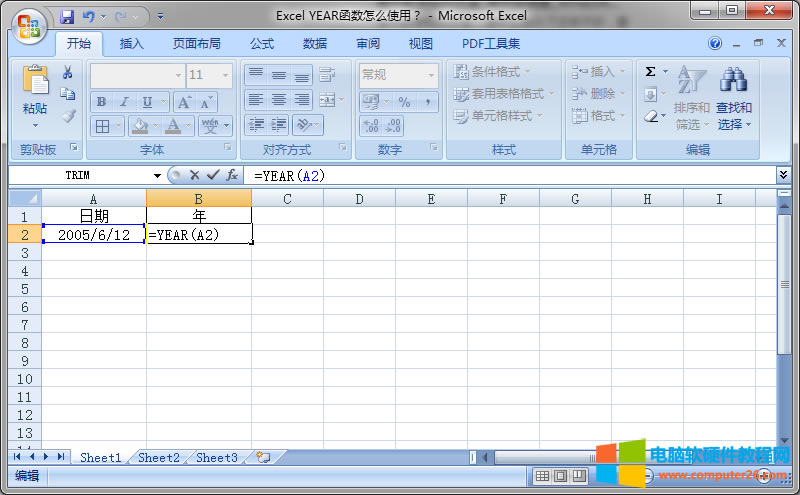Cancel formula entry with the X icon
Screen dimensions: 800x495
(x=195, y=175)
